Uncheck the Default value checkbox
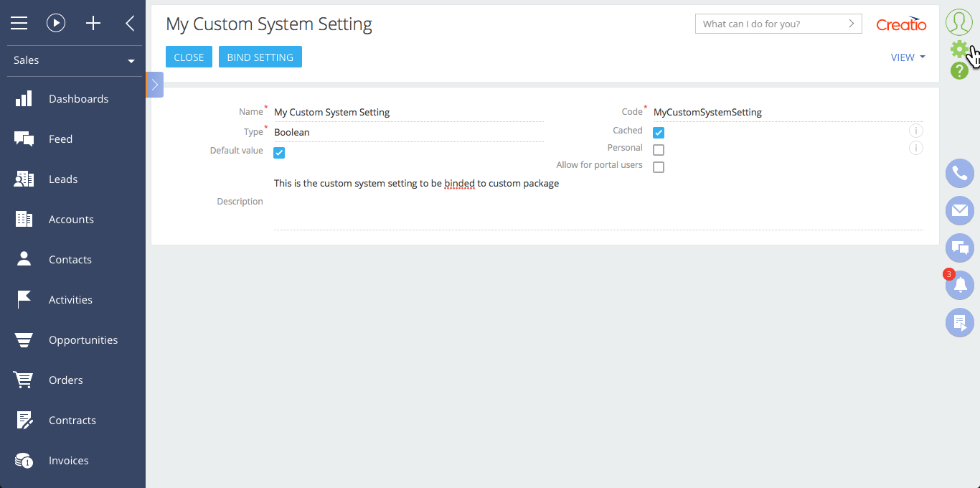980x488 pixels. pos(279,153)
